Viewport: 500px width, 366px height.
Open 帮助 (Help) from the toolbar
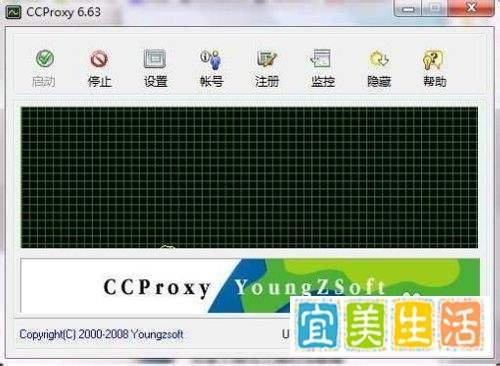click(x=433, y=59)
